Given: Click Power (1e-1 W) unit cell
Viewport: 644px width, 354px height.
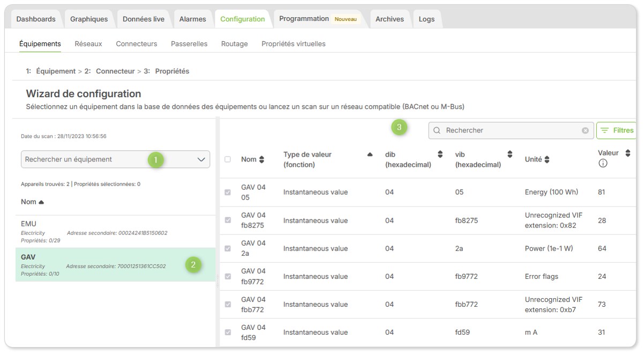Looking at the screenshot, I should [550, 248].
